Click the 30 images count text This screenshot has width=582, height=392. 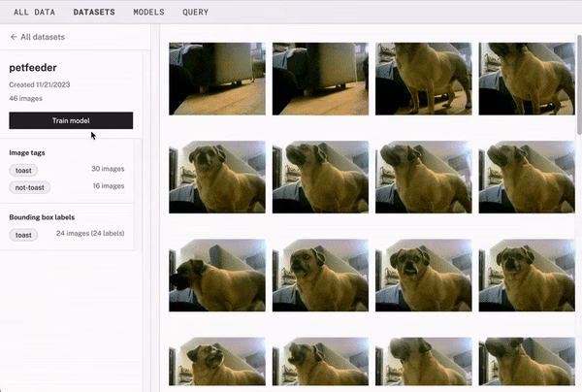tap(108, 169)
